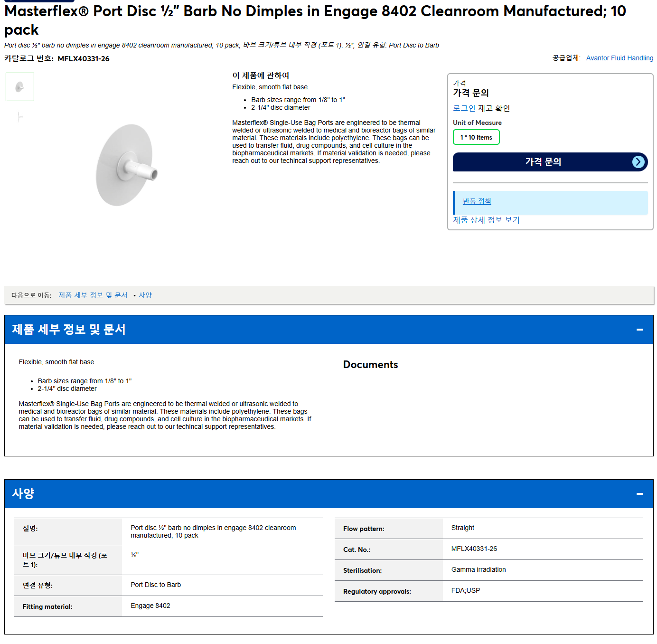Click the 가격 문의 price inquiry button
The height and width of the screenshot is (644, 657).
[550, 162]
